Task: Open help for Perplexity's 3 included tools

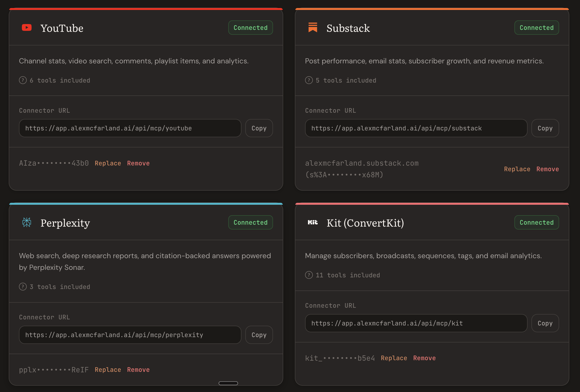Action: coord(23,286)
